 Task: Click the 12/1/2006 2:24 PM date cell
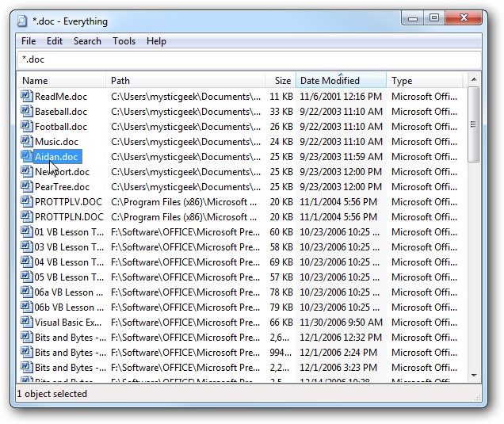tap(338, 353)
